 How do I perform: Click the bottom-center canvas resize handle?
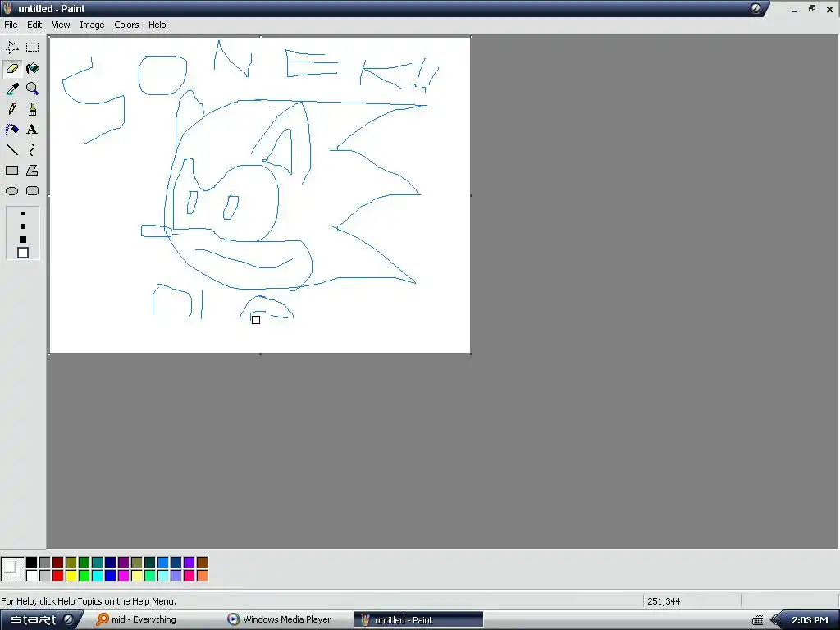[260, 354]
